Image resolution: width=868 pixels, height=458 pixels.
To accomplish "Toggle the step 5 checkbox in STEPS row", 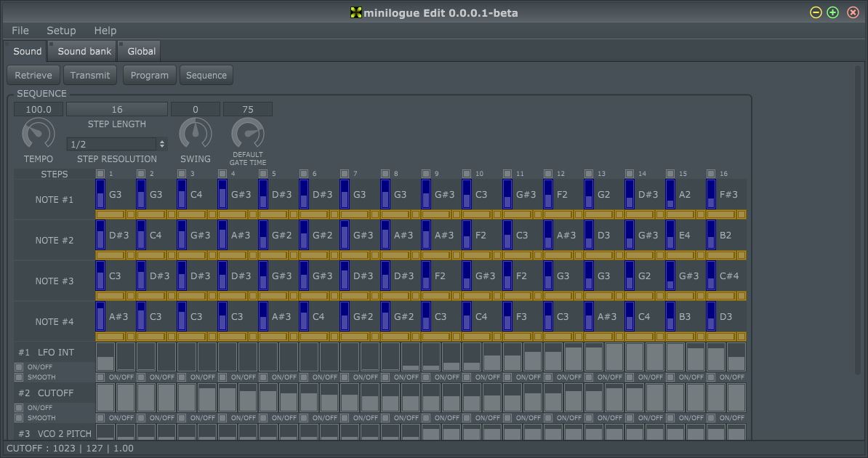I will click(263, 173).
